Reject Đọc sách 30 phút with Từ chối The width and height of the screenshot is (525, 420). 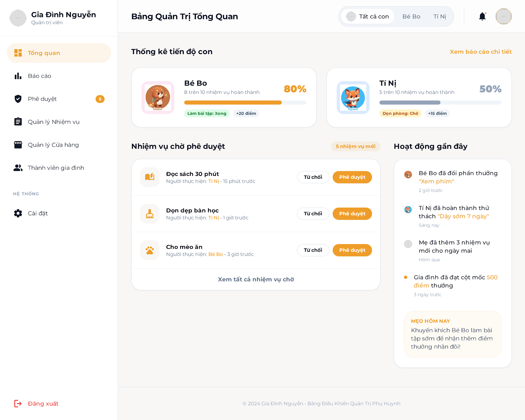[x=313, y=177]
